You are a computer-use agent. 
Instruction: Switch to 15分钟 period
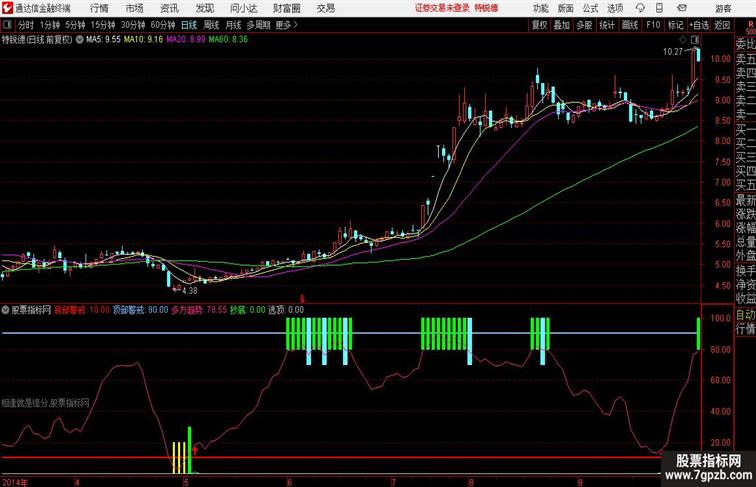point(103,25)
